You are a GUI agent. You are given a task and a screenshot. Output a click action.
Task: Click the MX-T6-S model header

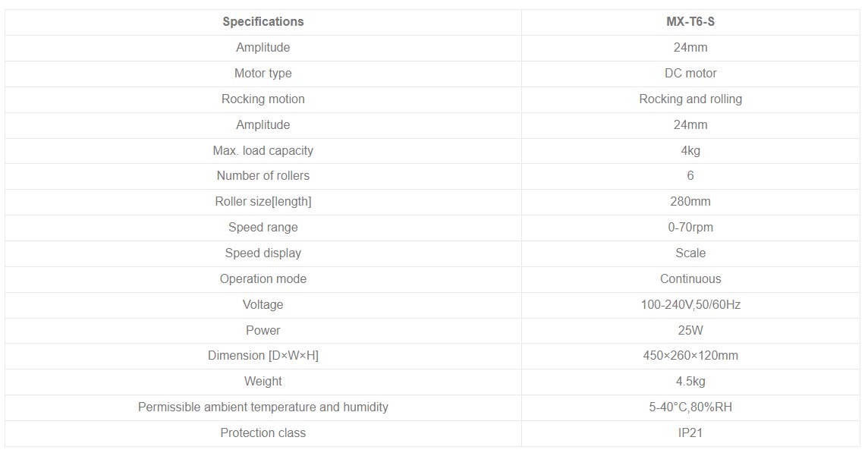click(690, 21)
